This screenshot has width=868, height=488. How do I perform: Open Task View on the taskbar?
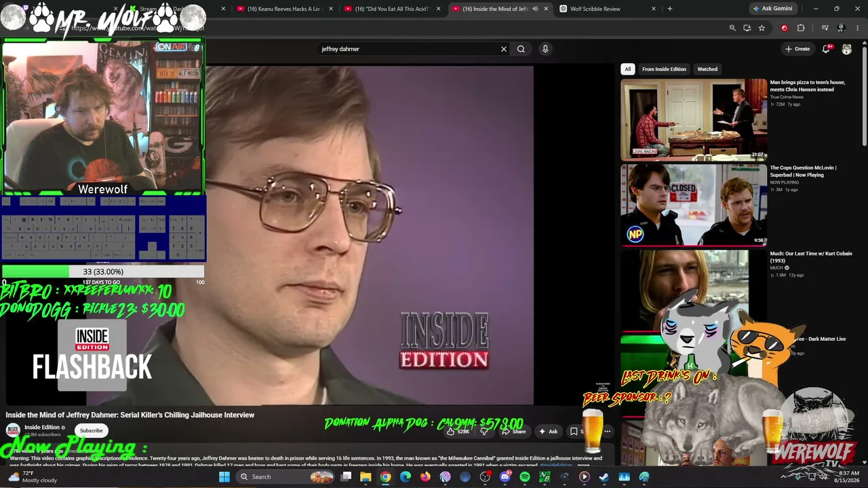[x=346, y=476]
